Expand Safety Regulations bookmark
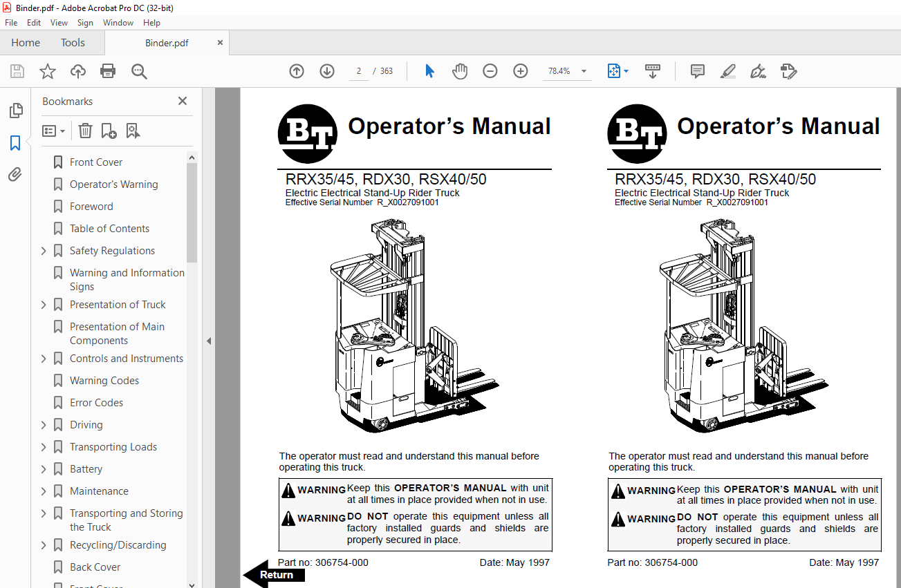The height and width of the screenshot is (588, 901). click(44, 251)
